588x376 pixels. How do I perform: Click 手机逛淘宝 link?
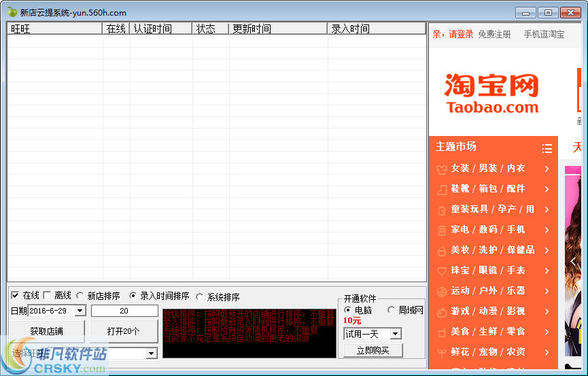pos(544,34)
